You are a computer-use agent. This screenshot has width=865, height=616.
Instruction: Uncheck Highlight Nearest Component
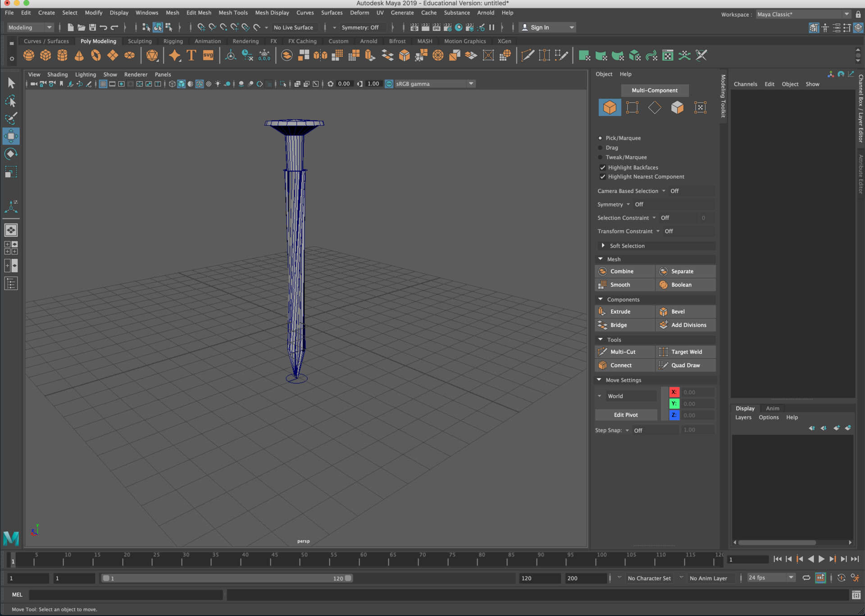603,177
